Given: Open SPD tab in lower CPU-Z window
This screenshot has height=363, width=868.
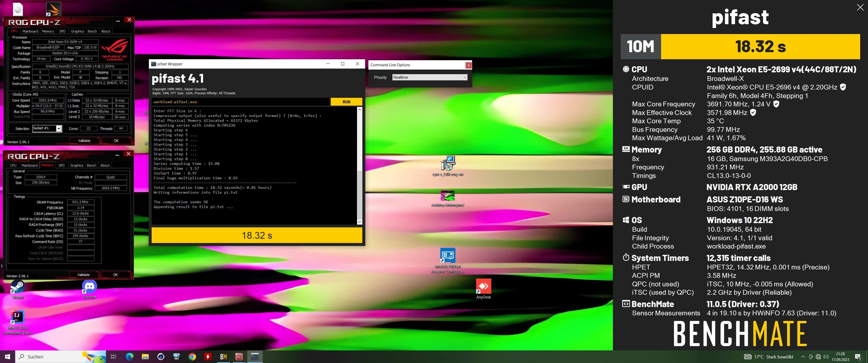Looking at the screenshot, I should (62, 165).
